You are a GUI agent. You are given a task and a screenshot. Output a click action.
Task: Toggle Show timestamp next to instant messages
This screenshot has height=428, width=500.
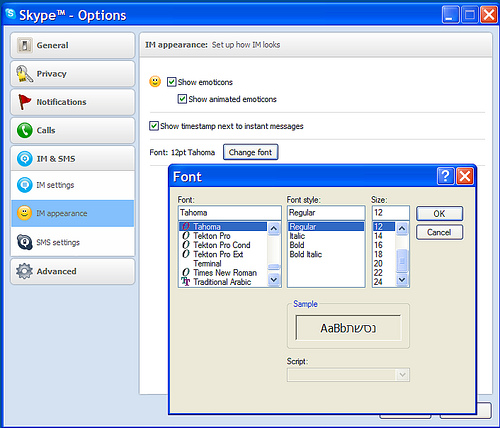click(x=154, y=126)
